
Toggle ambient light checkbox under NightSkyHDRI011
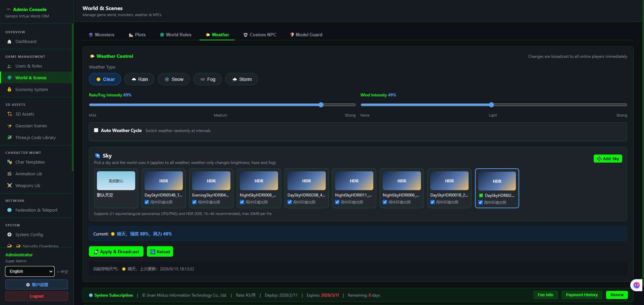click(337, 202)
